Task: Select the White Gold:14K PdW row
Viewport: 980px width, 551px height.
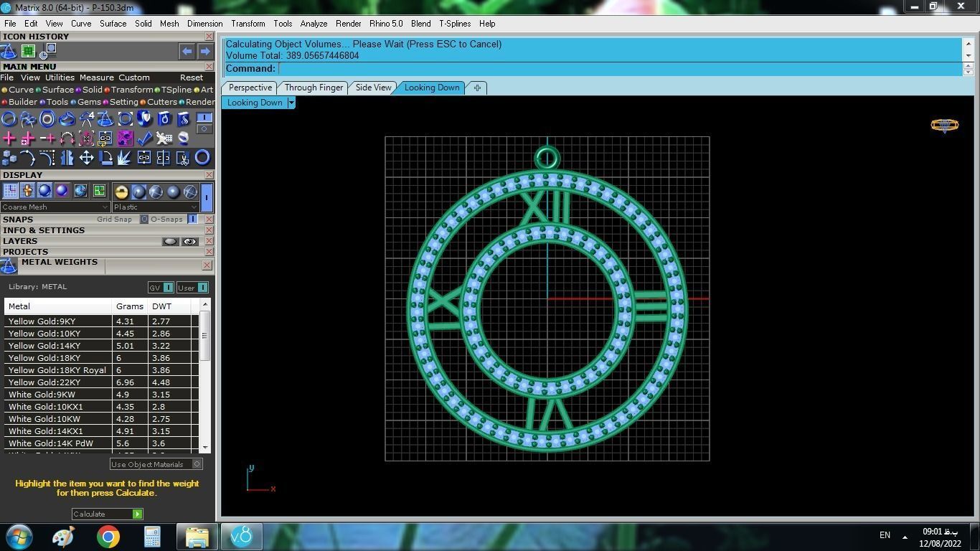Action: pos(100,443)
